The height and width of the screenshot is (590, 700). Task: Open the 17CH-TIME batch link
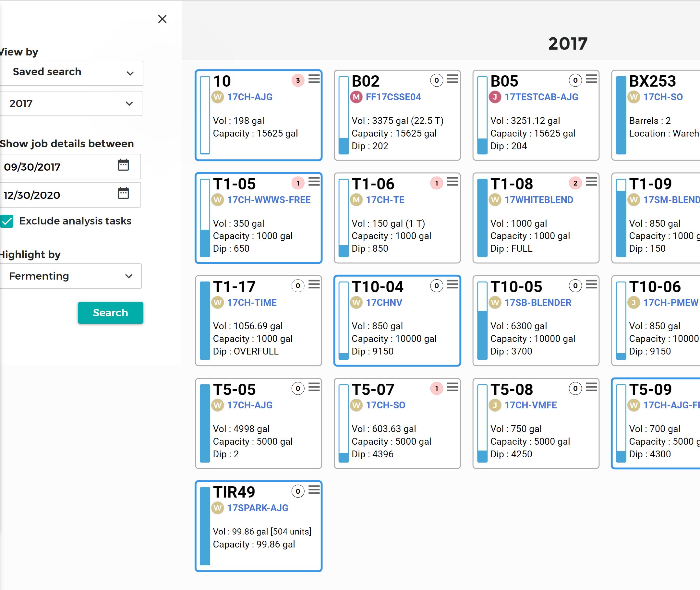pyautogui.click(x=252, y=303)
